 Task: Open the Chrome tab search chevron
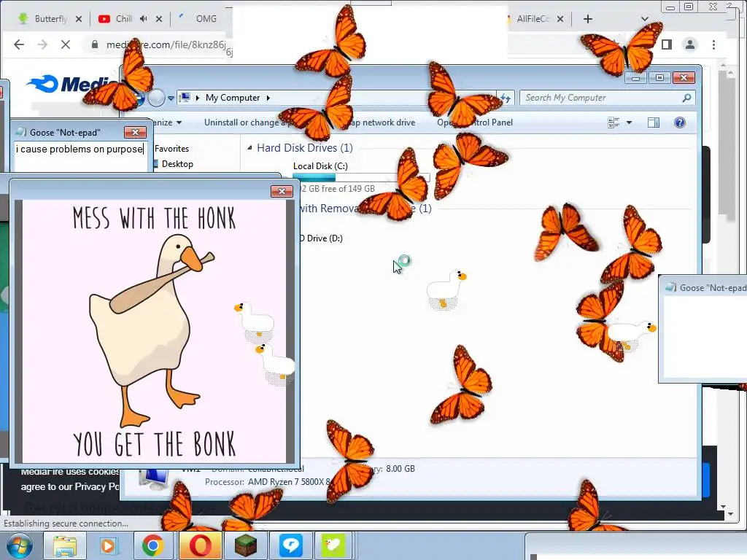click(645, 18)
